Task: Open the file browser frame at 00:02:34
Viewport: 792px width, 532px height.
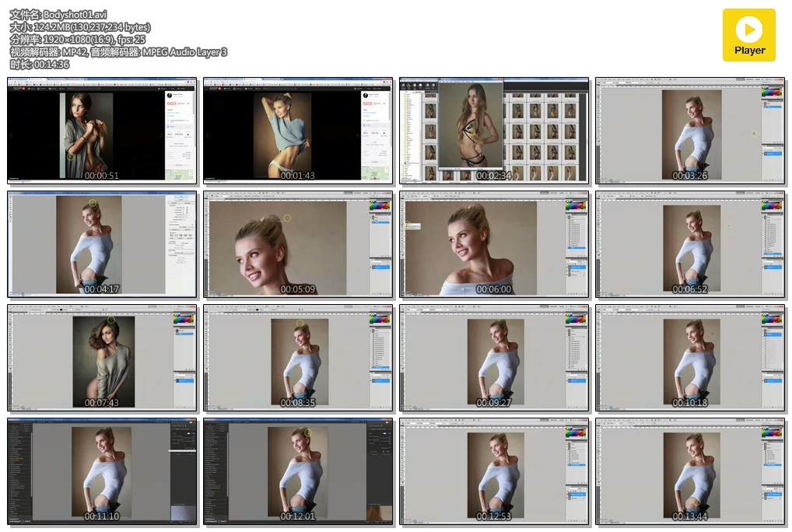Action: click(494, 130)
